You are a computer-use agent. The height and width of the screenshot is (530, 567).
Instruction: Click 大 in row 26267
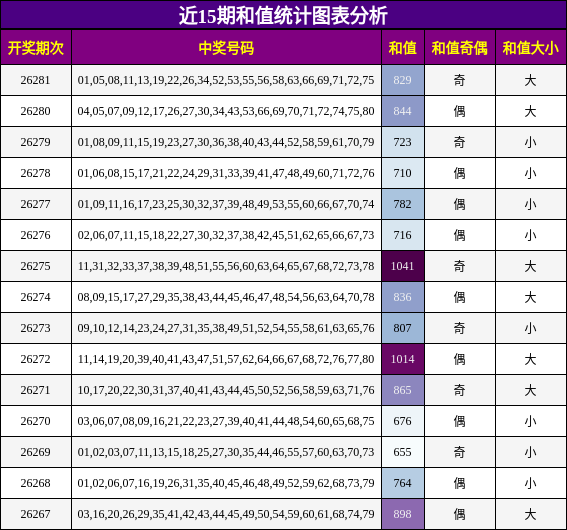[x=530, y=514]
